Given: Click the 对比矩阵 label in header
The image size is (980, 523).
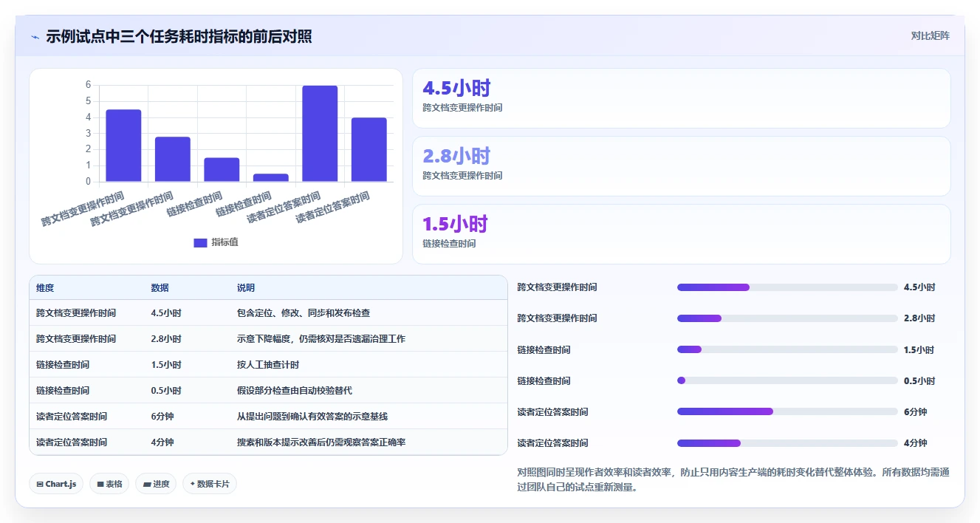Looking at the screenshot, I should [931, 35].
